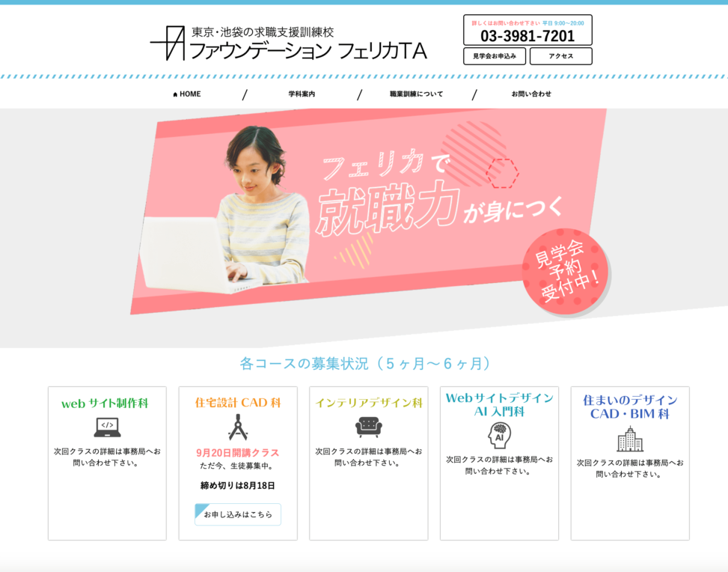Click the laptop code icon in web サイト制作科 card
The width and height of the screenshot is (728, 572).
(107, 427)
